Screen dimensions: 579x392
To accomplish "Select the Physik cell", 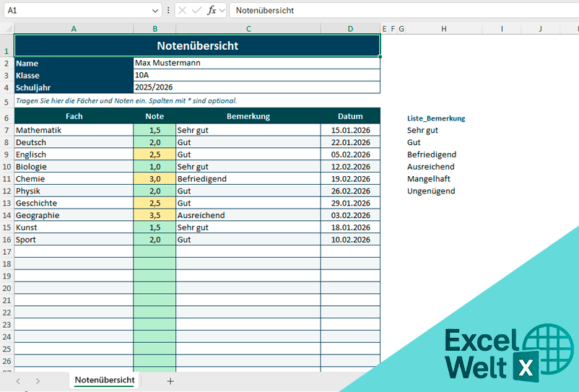I will pos(74,191).
